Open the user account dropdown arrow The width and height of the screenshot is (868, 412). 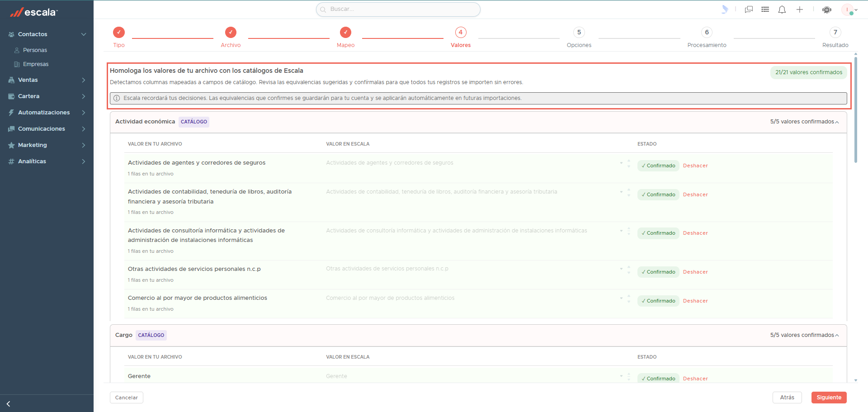[856, 9]
